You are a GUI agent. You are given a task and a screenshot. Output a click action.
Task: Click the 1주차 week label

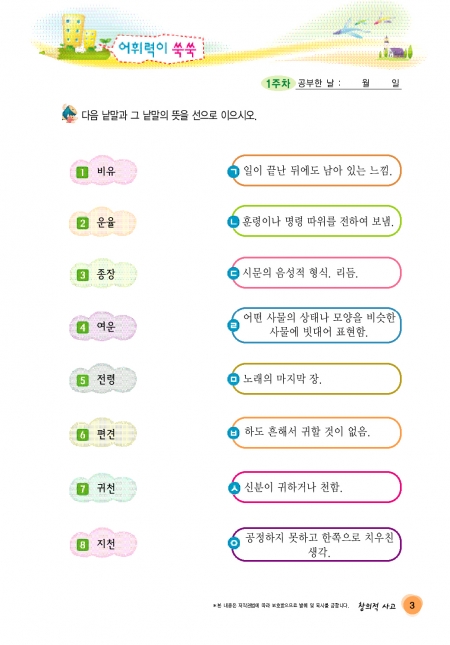click(278, 84)
